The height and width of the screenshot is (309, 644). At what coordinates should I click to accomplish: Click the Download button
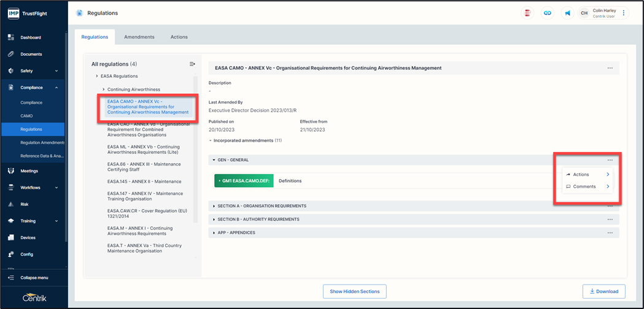click(603, 291)
